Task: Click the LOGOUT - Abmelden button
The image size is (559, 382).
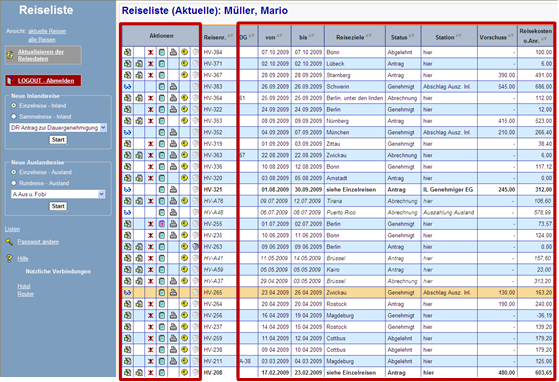Action: point(43,81)
